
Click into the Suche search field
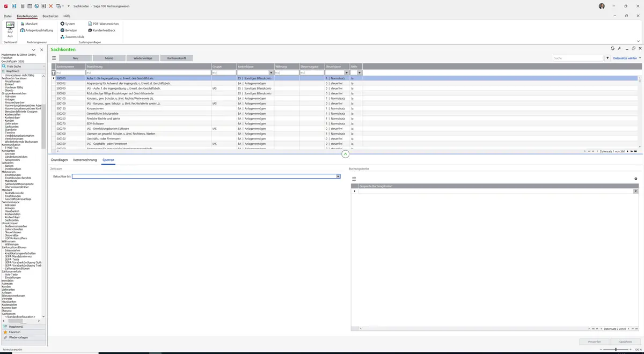[579, 58]
